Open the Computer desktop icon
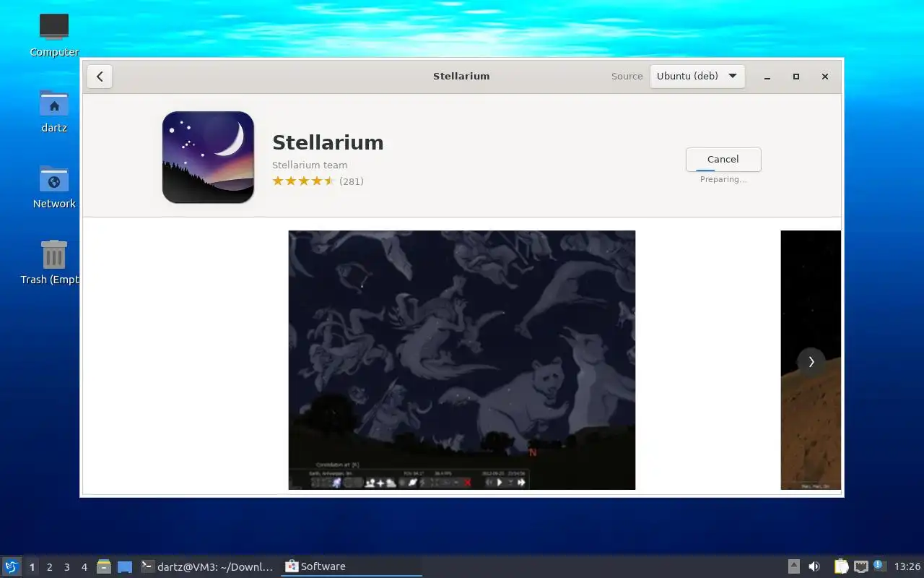The image size is (924, 578). pos(54,35)
